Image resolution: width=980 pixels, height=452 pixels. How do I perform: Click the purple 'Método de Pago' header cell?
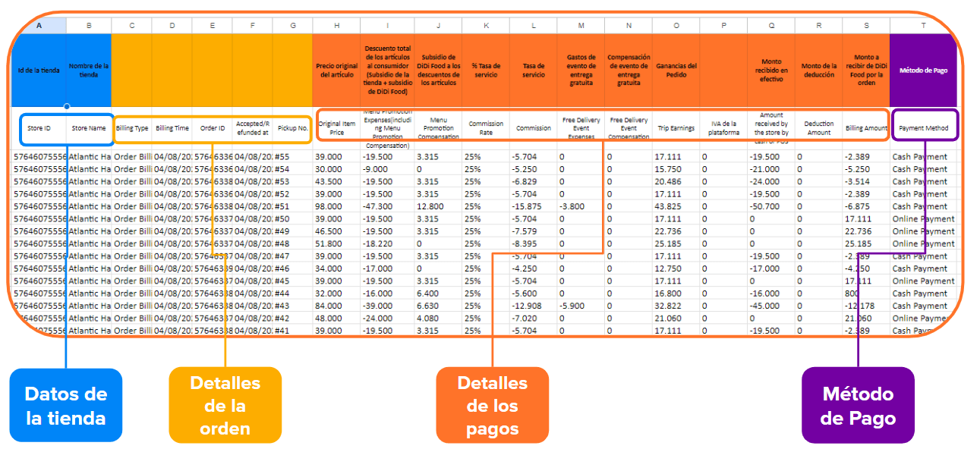pos(923,70)
